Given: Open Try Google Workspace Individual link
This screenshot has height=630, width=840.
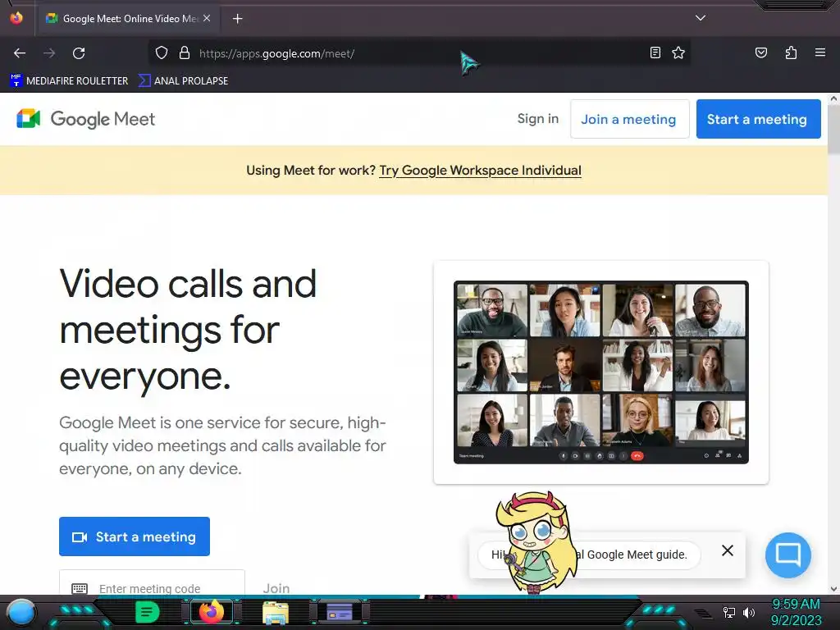Looking at the screenshot, I should click(x=480, y=171).
